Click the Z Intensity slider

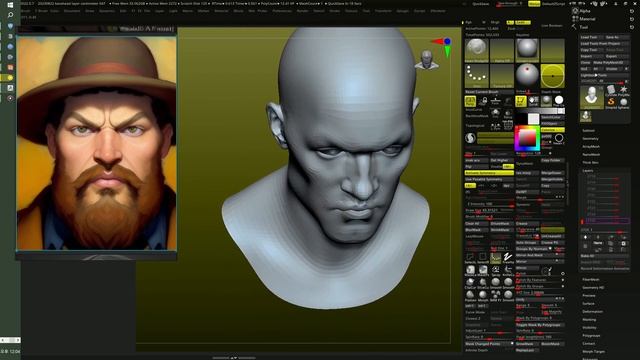point(489,204)
